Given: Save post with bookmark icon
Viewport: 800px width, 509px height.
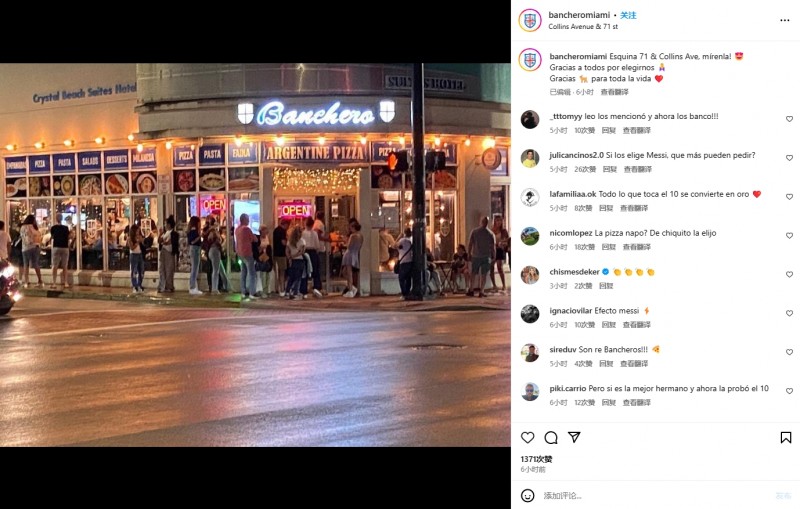Looking at the screenshot, I should pos(786,438).
